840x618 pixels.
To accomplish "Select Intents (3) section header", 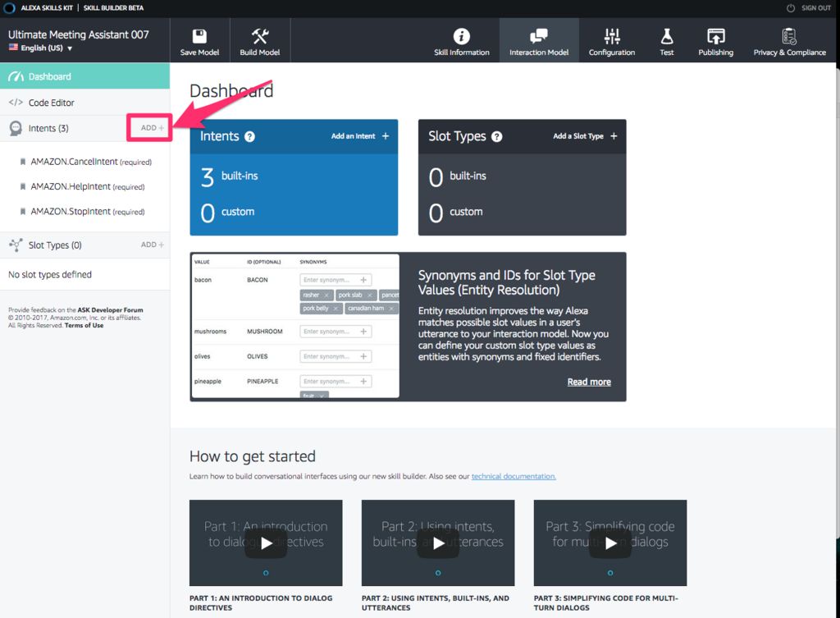I will point(48,129).
